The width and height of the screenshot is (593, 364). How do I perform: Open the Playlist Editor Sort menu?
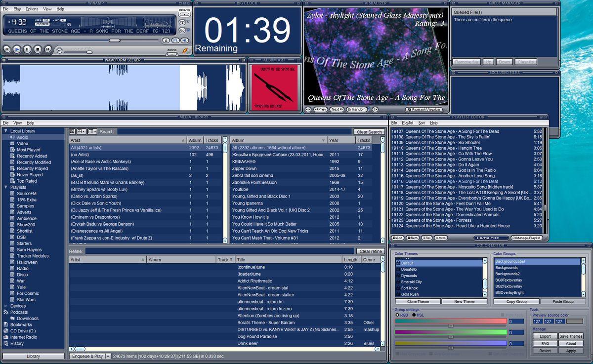pyautogui.click(x=422, y=123)
